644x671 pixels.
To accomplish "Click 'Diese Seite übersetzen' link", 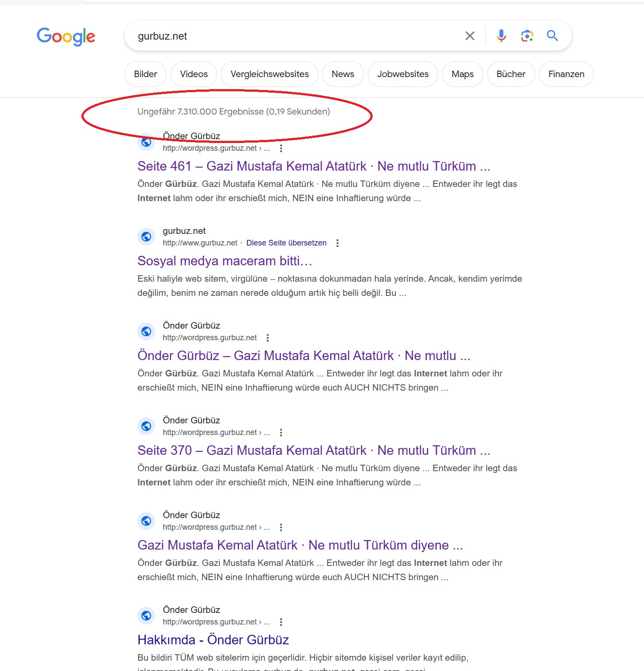I will pyautogui.click(x=286, y=243).
